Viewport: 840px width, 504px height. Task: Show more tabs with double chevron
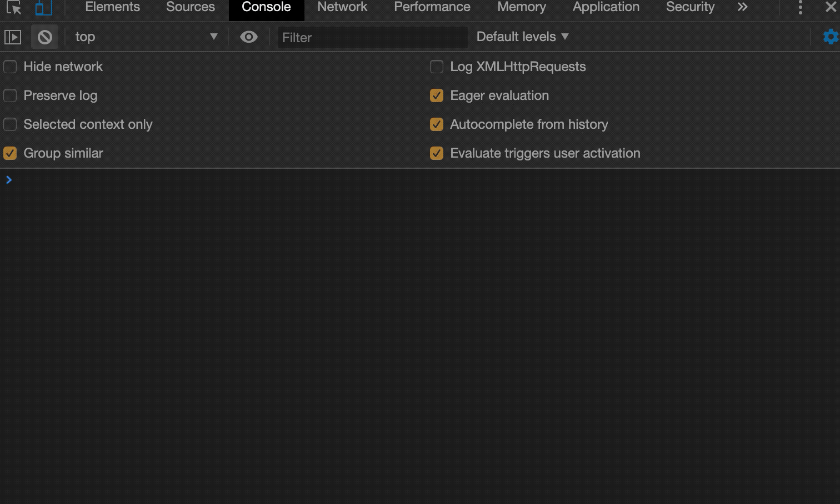[742, 7]
